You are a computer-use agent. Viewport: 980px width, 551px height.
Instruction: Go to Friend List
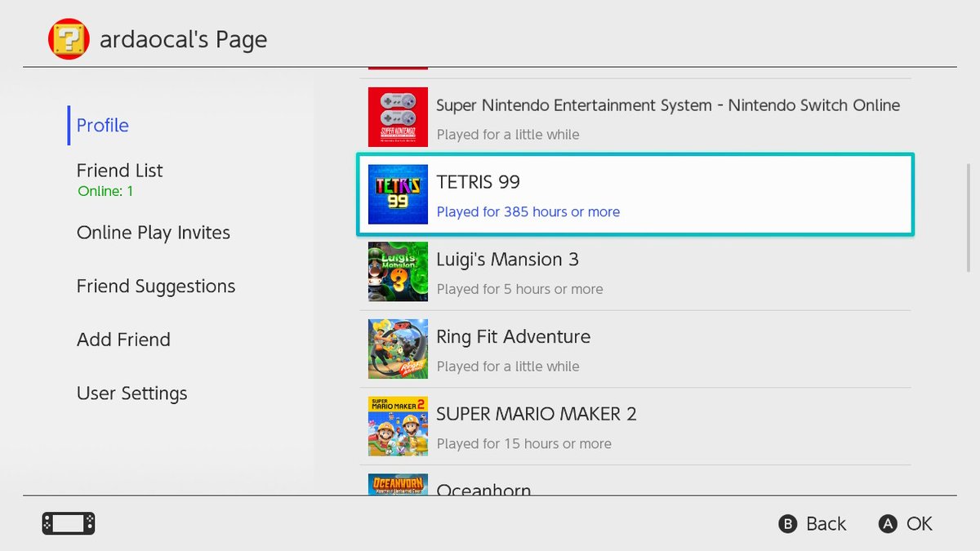[120, 171]
